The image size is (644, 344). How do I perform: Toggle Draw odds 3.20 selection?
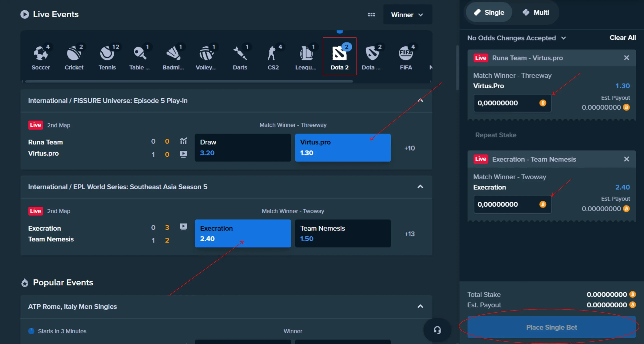pos(243,148)
